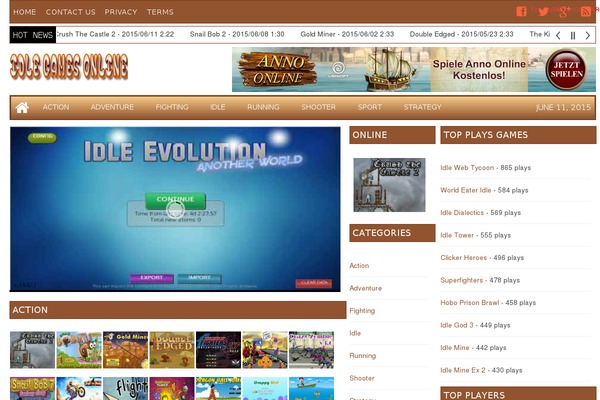Show previous hot news item
The image size is (600, 400).
click(x=558, y=36)
